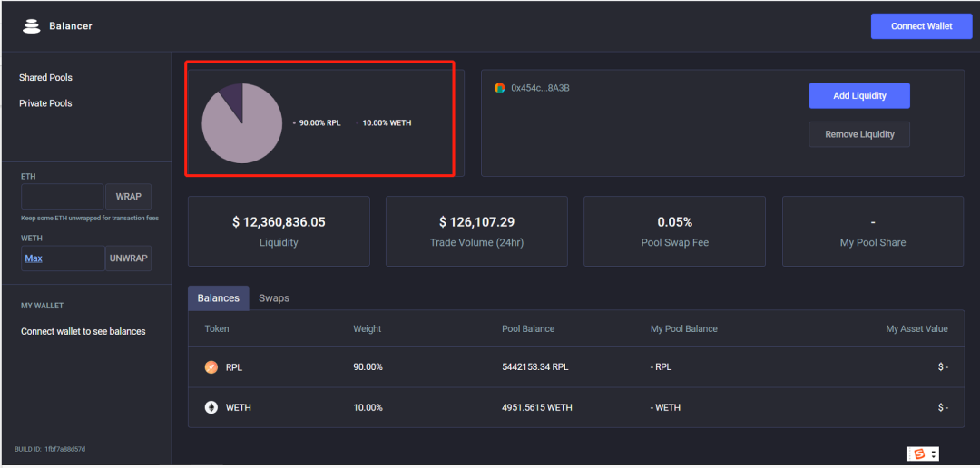The width and height of the screenshot is (980, 468).
Task: Click the 90.00% RPL legend label
Action: pyautogui.click(x=319, y=123)
